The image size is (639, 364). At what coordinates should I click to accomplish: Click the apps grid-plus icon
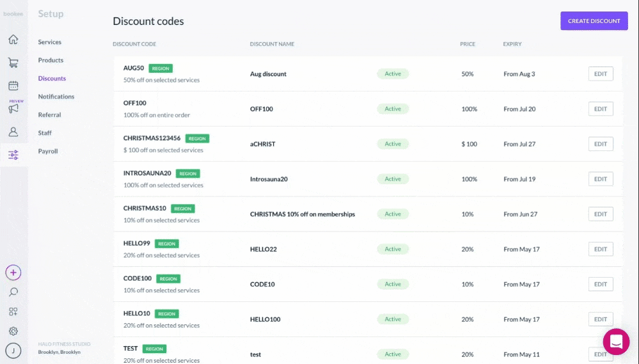coord(13,312)
